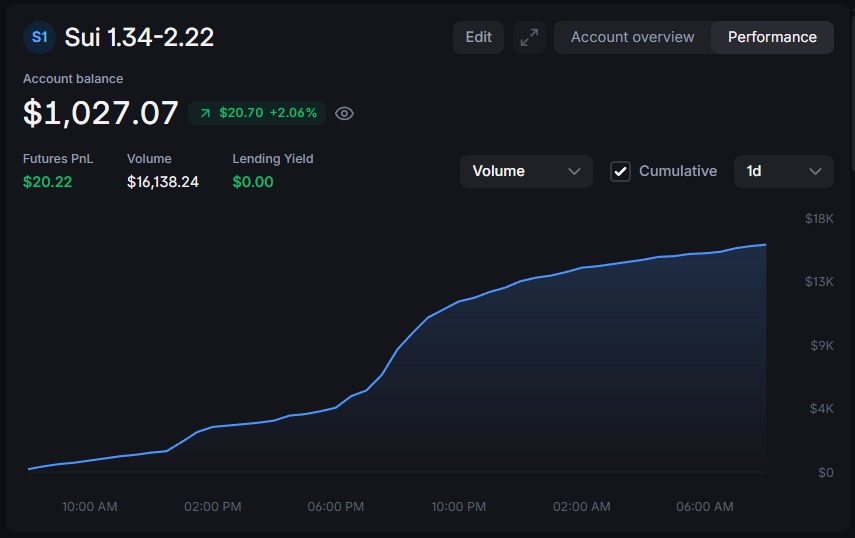Click the 06:00 AM time axis label
Image resolution: width=855 pixels, height=538 pixels.
click(705, 507)
